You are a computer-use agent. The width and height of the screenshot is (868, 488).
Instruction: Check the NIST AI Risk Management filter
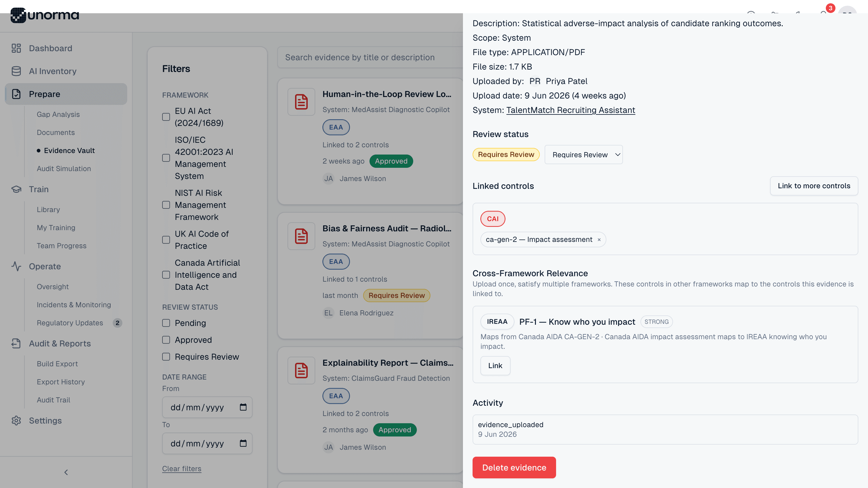[166, 205]
